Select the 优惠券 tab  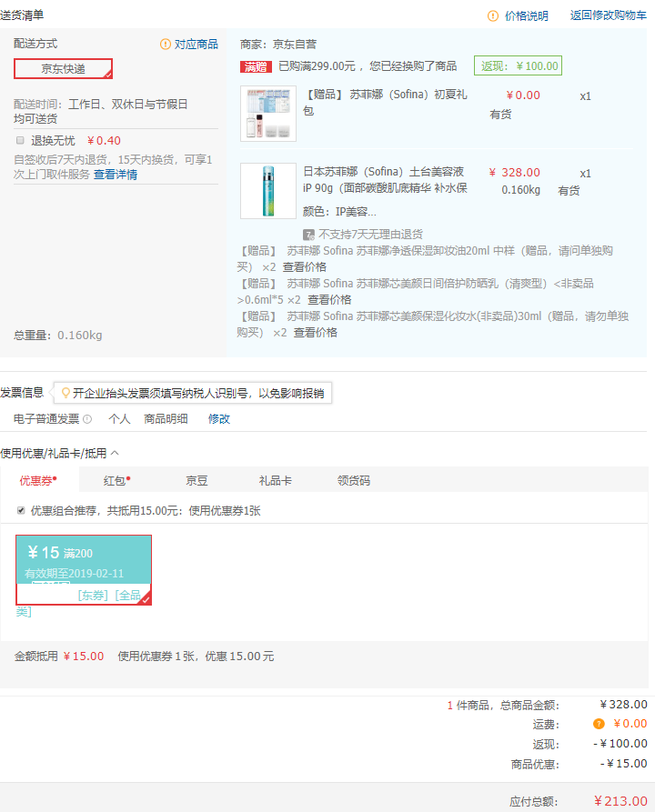tap(38, 481)
